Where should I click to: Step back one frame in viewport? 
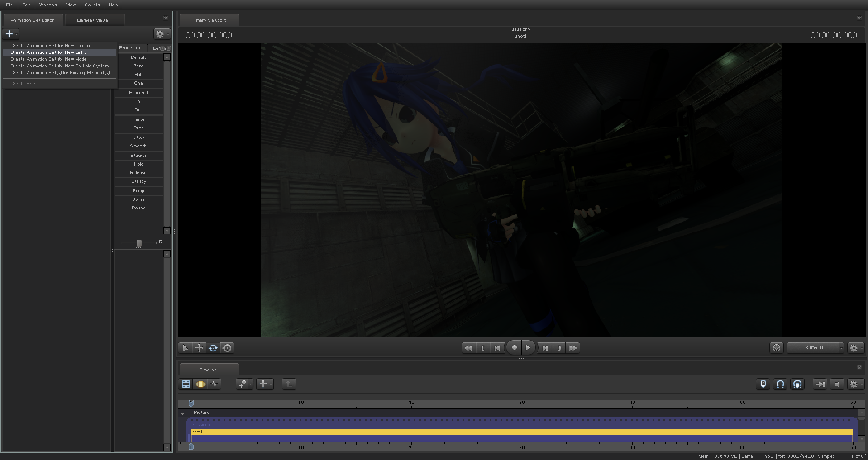click(x=497, y=348)
